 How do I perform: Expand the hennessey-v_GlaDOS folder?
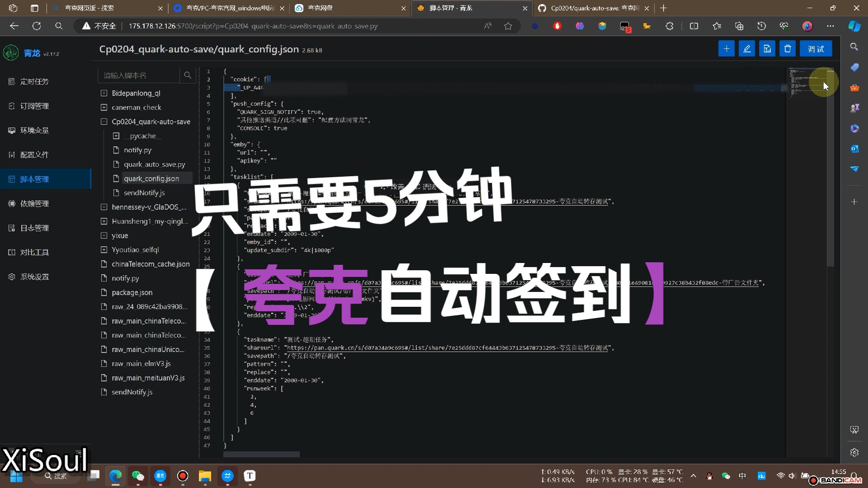(104, 207)
